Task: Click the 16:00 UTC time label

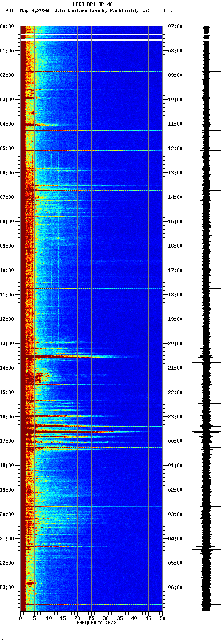Action: pos(175,246)
